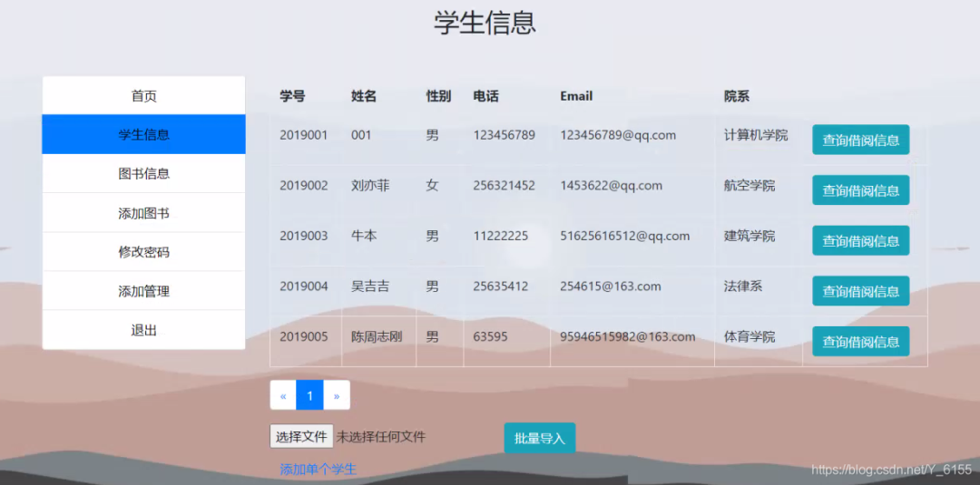The image size is (980, 485).
Task: Click 查询借阅信息 for 刘亦菲
Action: pos(860,190)
